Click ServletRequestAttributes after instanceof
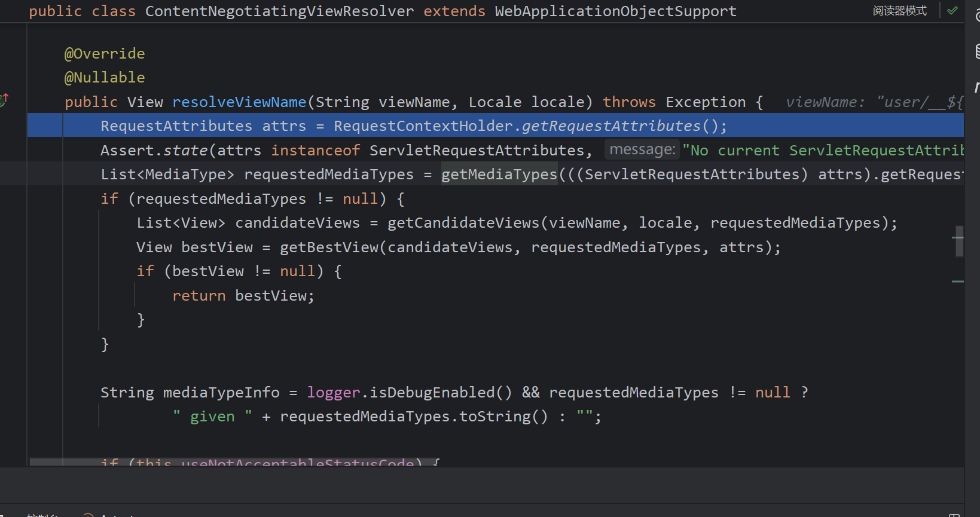Viewport: 980px width, 517px height. 477,151
